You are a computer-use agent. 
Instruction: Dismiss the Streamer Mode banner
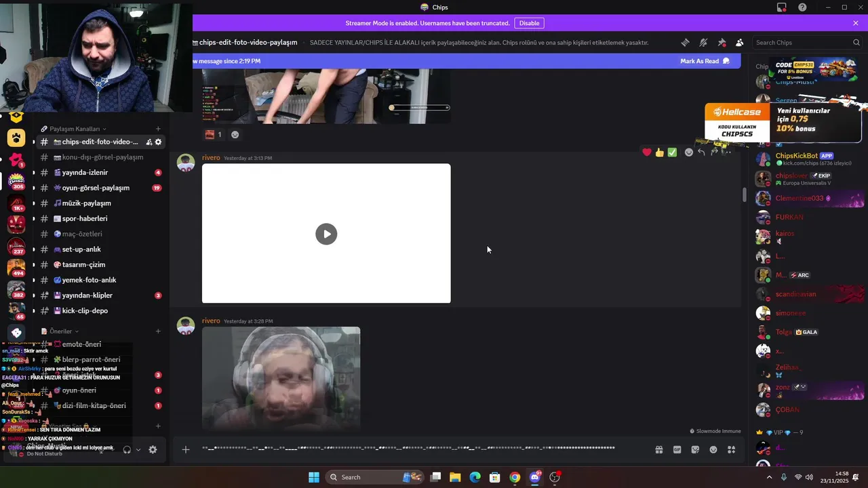click(x=856, y=23)
